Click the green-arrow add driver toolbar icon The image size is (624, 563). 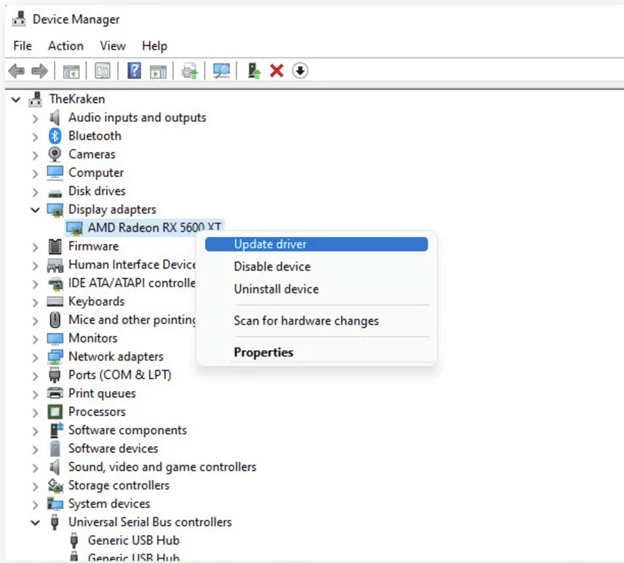pyautogui.click(x=254, y=71)
